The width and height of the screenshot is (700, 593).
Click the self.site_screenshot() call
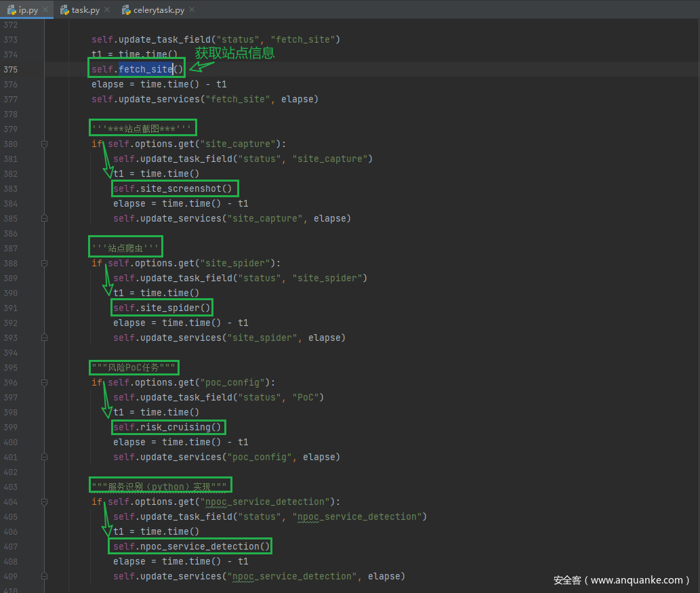(x=175, y=188)
